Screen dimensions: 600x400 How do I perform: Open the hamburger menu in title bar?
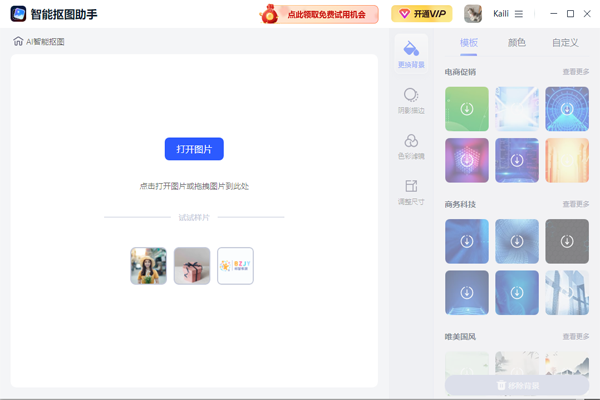point(518,14)
